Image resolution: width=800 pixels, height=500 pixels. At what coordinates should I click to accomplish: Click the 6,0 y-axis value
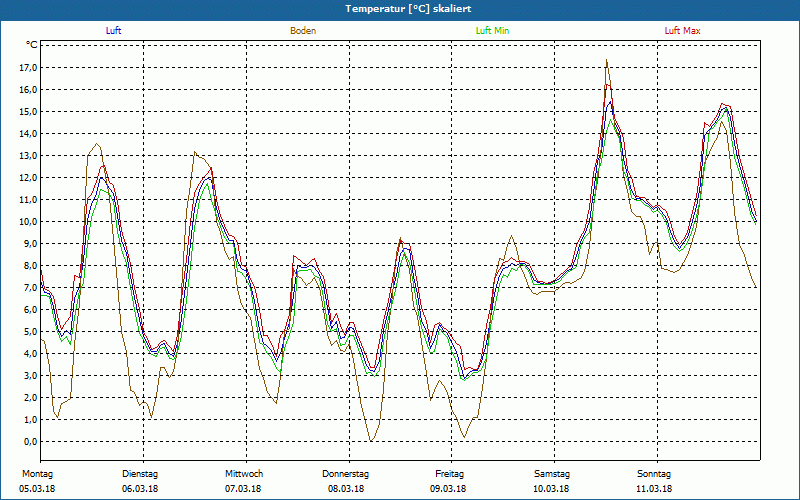(31, 309)
